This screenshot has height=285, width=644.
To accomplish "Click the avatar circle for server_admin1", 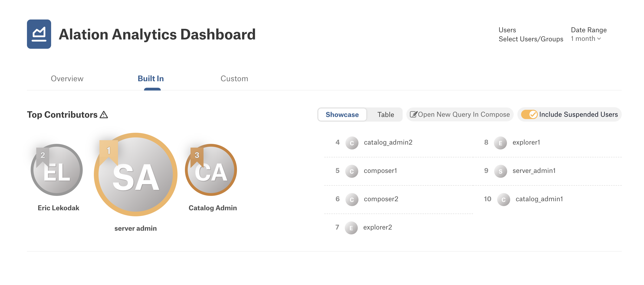I will click(x=500, y=171).
